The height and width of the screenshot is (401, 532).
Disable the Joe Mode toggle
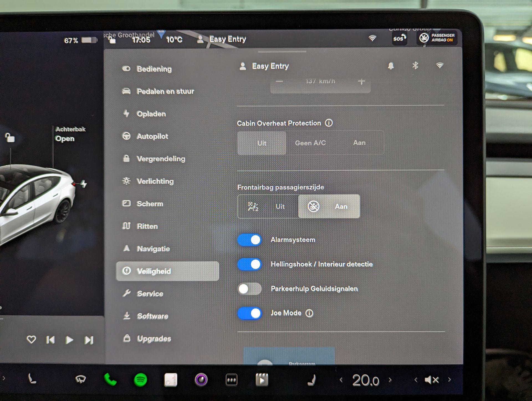point(249,313)
